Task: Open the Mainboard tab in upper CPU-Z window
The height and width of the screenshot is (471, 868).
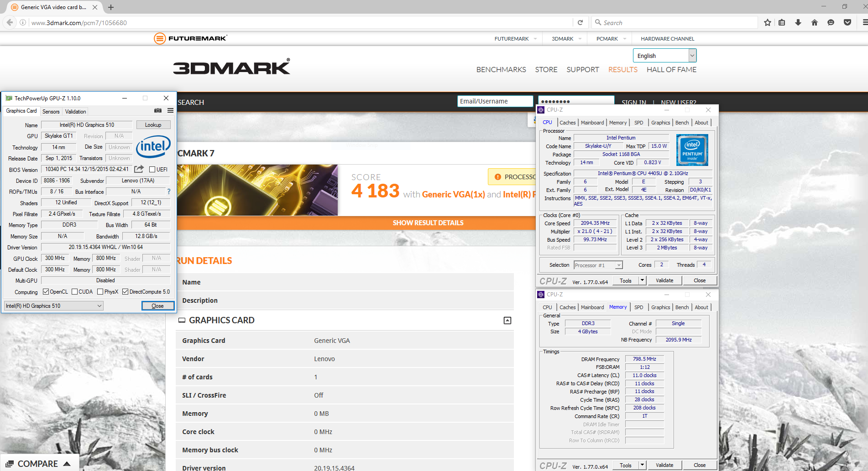Action: pyautogui.click(x=592, y=123)
